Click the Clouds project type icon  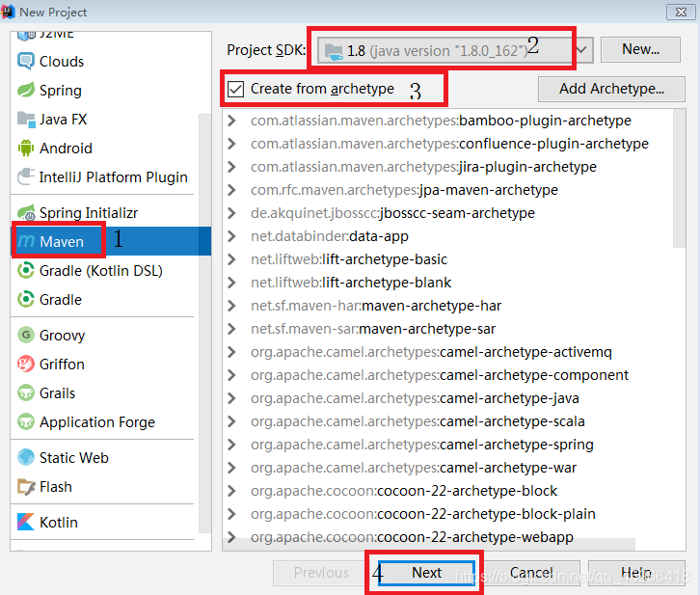click(26, 61)
